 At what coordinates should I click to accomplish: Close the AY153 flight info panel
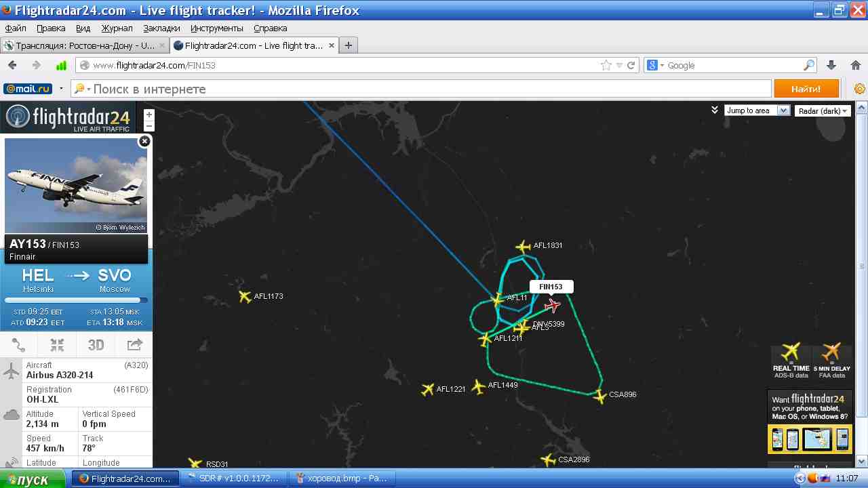[144, 141]
